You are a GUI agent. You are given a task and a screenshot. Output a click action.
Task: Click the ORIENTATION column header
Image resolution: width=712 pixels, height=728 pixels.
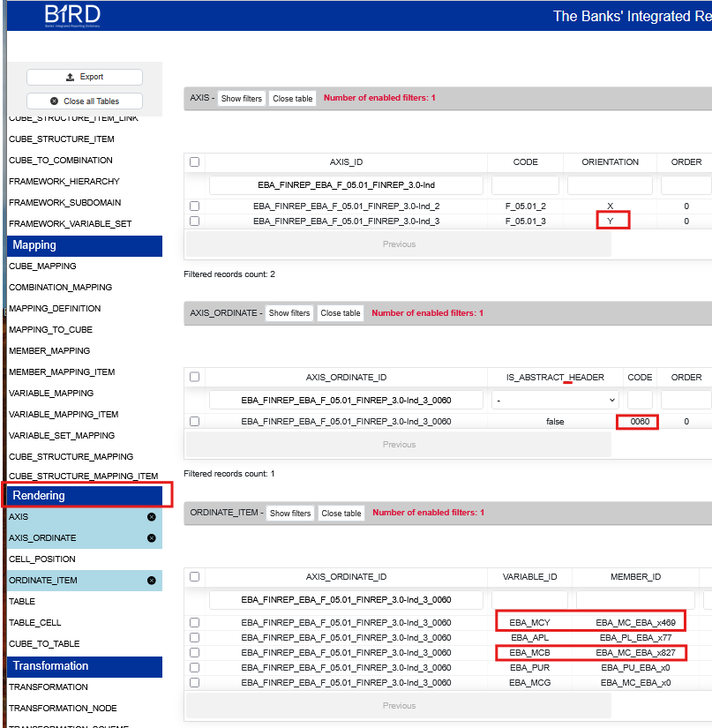[x=610, y=162]
